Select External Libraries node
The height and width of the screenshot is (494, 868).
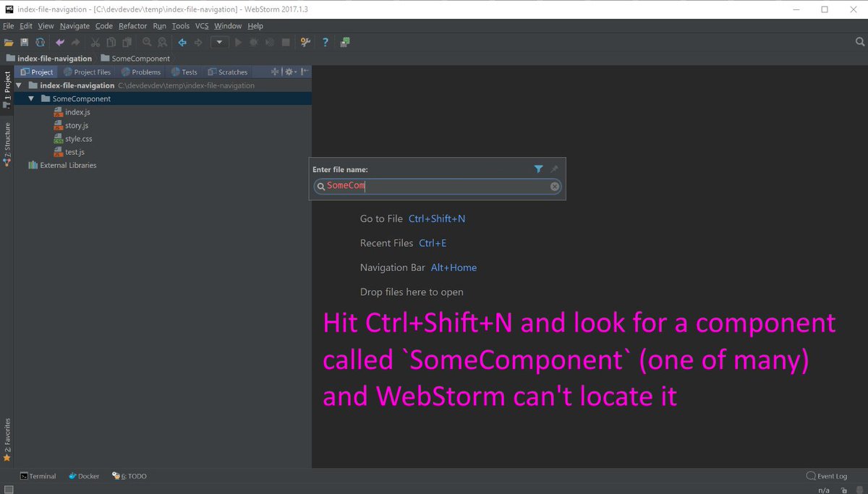[x=62, y=165]
